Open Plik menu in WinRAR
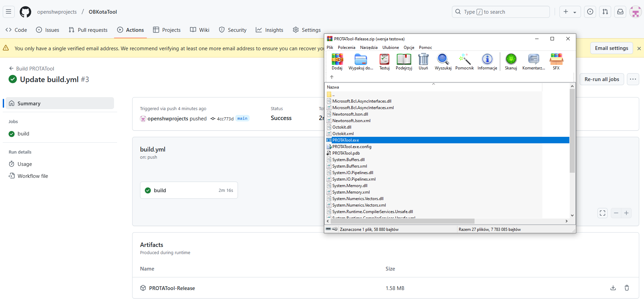 click(x=330, y=48)
